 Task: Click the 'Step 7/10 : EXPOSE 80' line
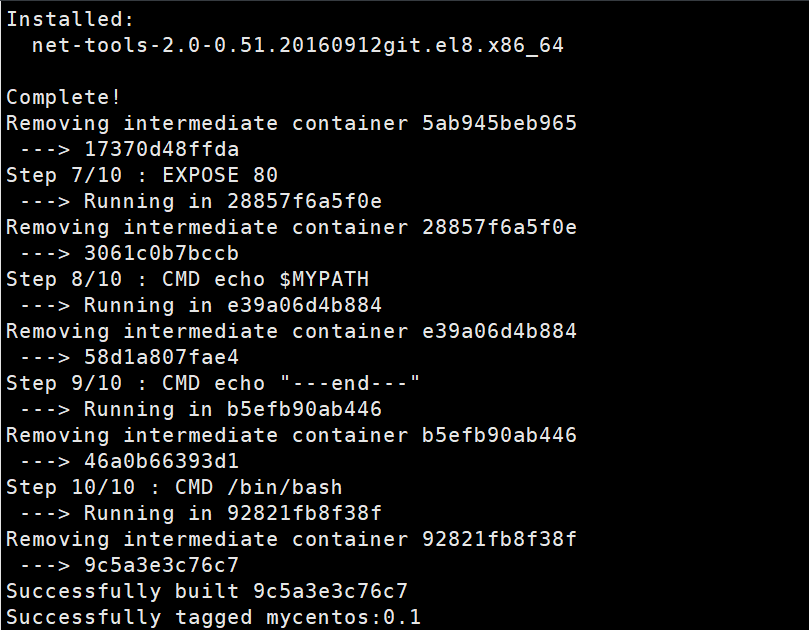point(142,175)
